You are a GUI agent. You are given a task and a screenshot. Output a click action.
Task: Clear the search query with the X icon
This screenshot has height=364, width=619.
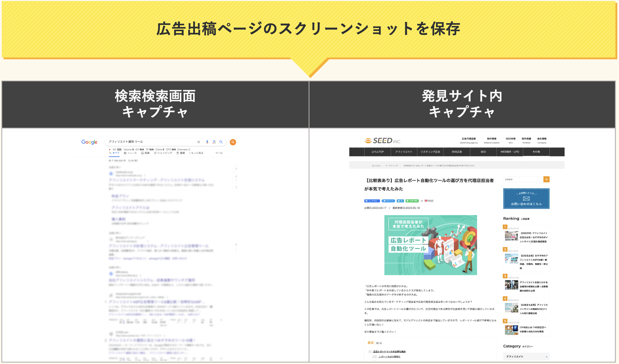pos(198,142)
